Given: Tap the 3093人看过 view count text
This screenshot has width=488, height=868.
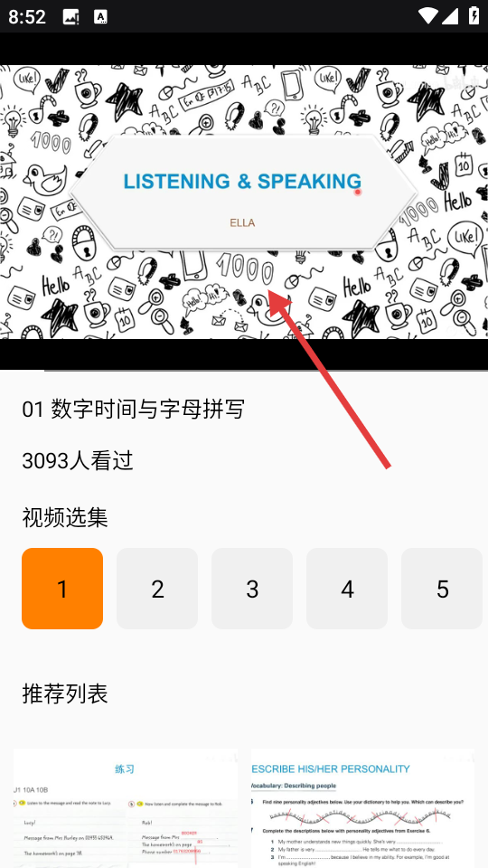Looking at the screenshot, I should [x=78, y=460].
